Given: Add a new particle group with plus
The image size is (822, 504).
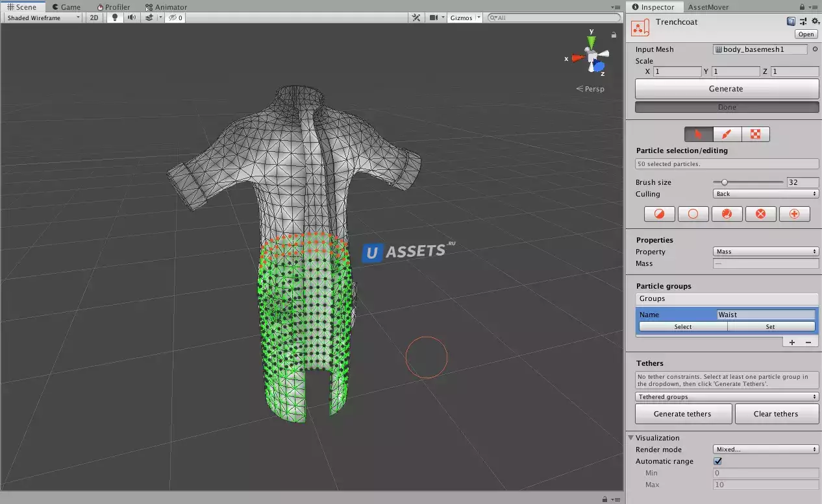Looking at the screenshot, I should 792,342.
